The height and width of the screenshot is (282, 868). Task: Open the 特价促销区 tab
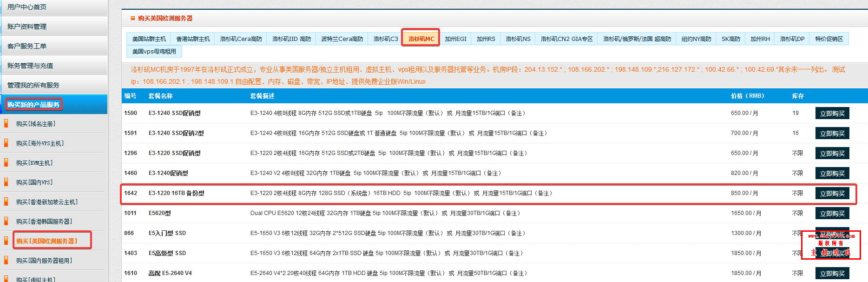pyautogui.click(x=829, y=39)
